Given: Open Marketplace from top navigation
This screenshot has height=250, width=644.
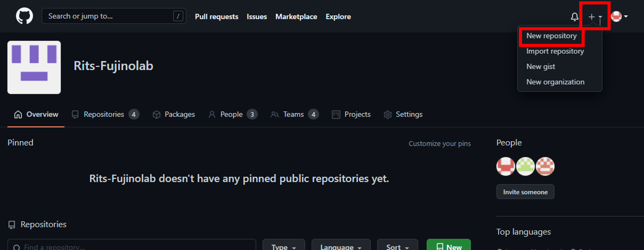Looking at the screenshot, I should [x=296, y=17].
